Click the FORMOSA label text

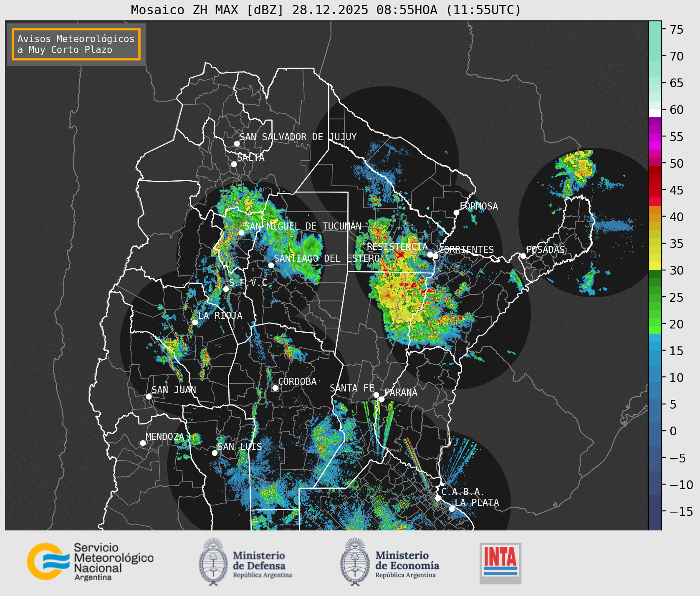[x=479, y=206]
